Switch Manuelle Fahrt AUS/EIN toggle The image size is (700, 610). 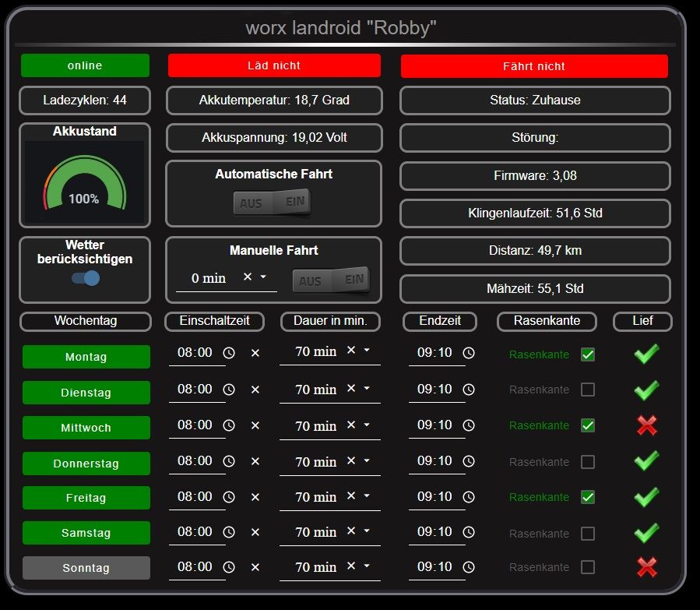pyautogui.click(x=331, y=280)
